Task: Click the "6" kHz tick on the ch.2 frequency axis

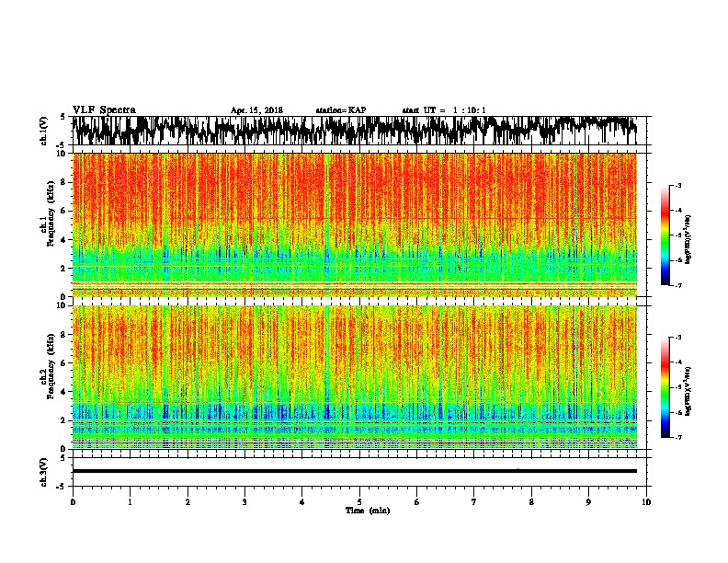Action: click(63, 363)
